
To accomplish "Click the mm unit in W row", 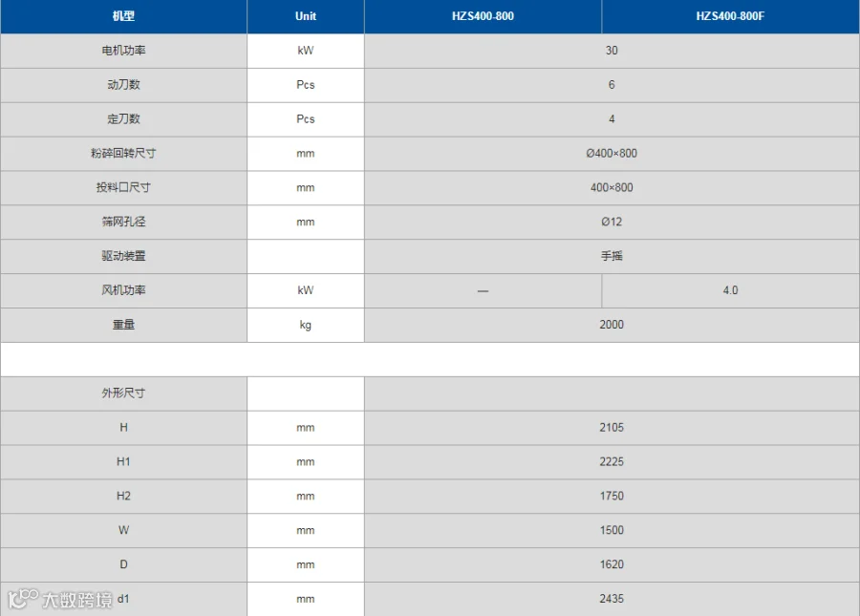I will click(x=306, y=530).
